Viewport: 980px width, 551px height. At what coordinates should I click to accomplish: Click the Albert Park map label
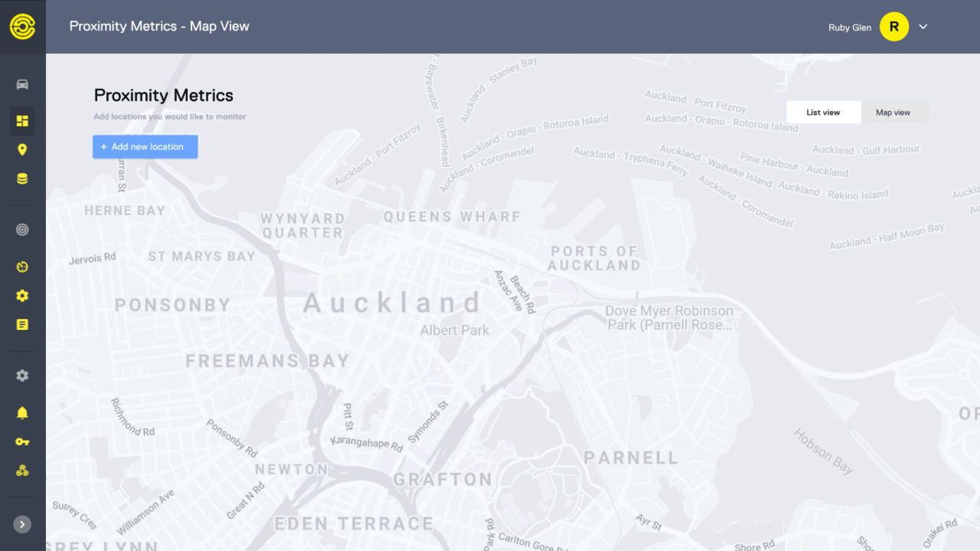point(455,331)
